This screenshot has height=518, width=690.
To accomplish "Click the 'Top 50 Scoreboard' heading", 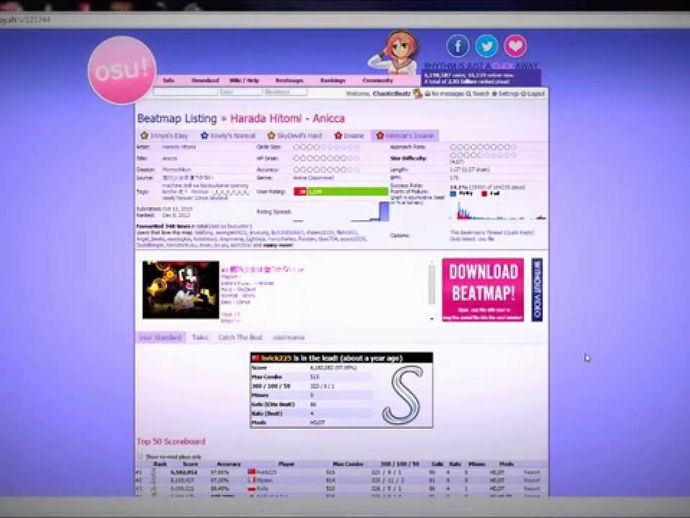I will 171,441.
